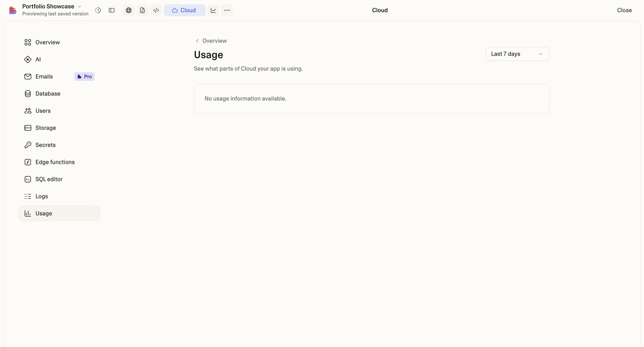Go back to Overview via breadcrumb
The width and height of the screenshot is (644, 347).
(x=211, y=41)
